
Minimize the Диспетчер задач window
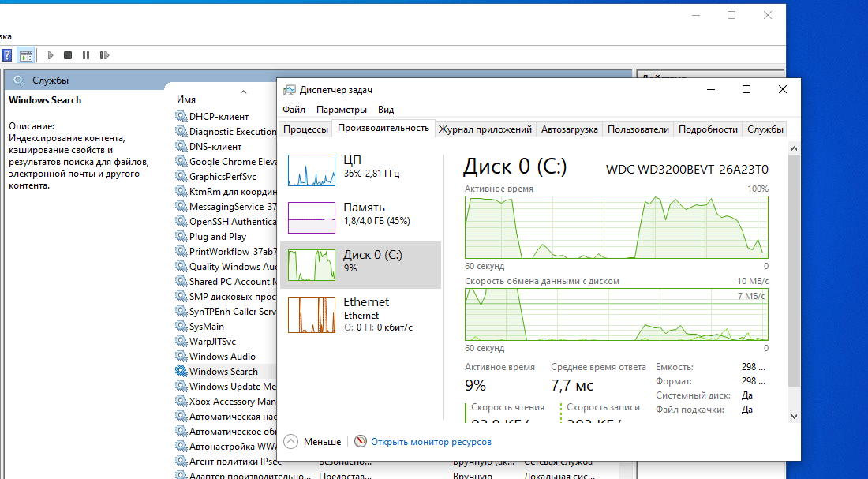(711, 89)
